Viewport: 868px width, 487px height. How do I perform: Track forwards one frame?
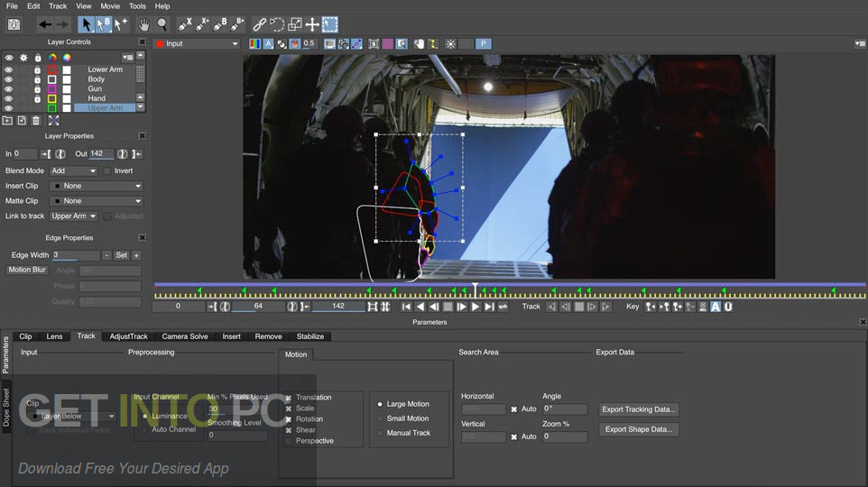point(592,307)
